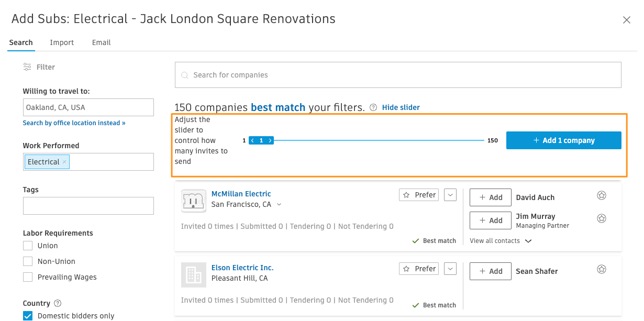Increase slider with right arrow

(270, 140)
